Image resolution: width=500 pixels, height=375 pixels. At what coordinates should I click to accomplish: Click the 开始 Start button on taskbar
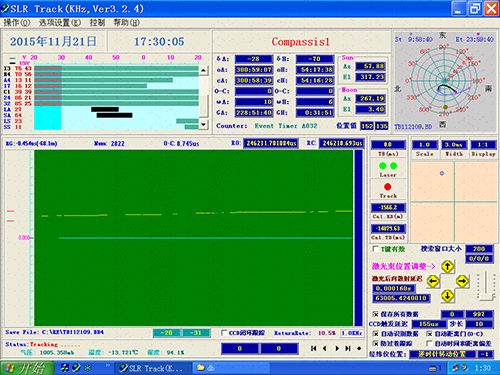click(x=27, y=368)
